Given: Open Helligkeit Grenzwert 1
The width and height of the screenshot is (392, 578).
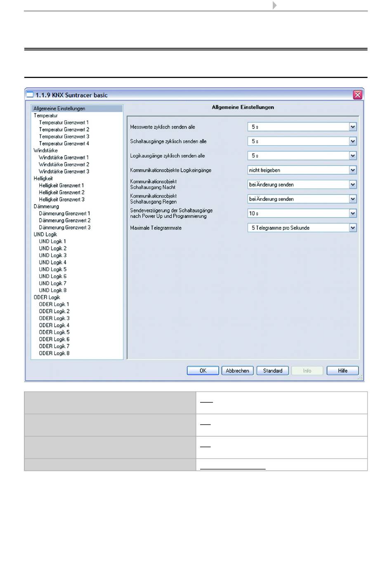Looking at the screenshot, I should (61, 186).
